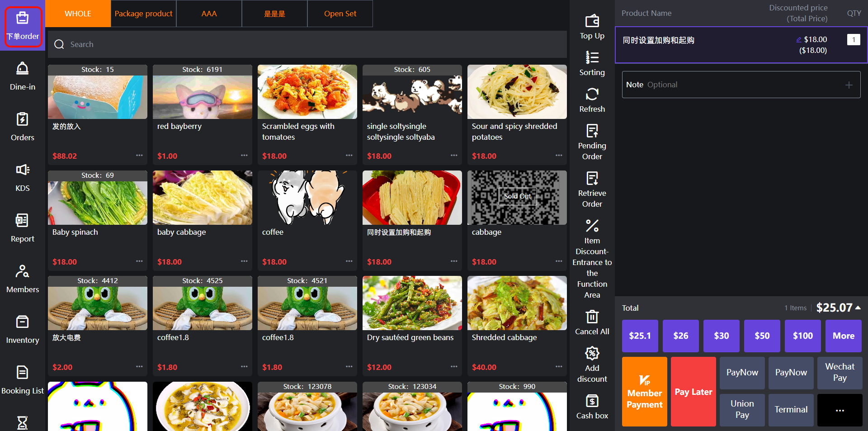Image resolution: width=868 pixels, height=431 pixels.
Task: Show more payment methods ellipsis button
Action: (840, 410)
